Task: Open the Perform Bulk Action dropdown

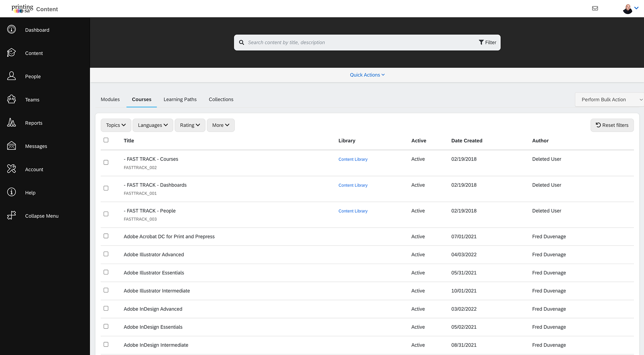Action: click(x=609, y=100)
